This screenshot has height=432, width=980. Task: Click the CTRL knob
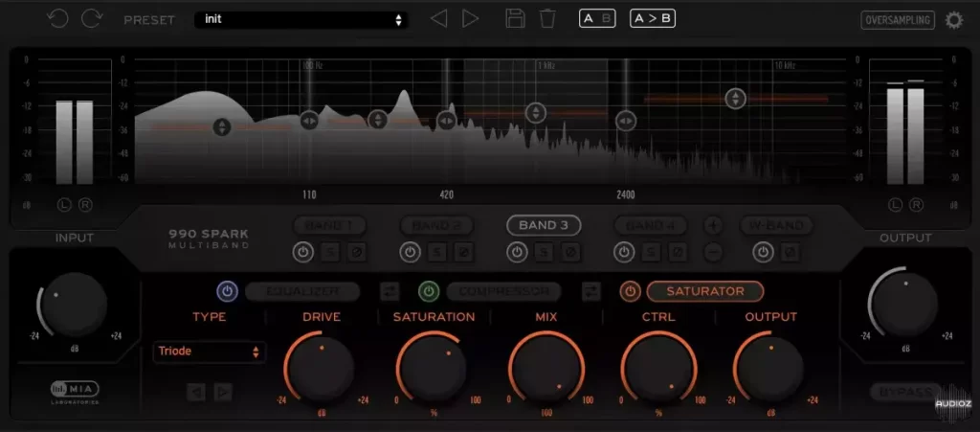[x=658, y=370]
